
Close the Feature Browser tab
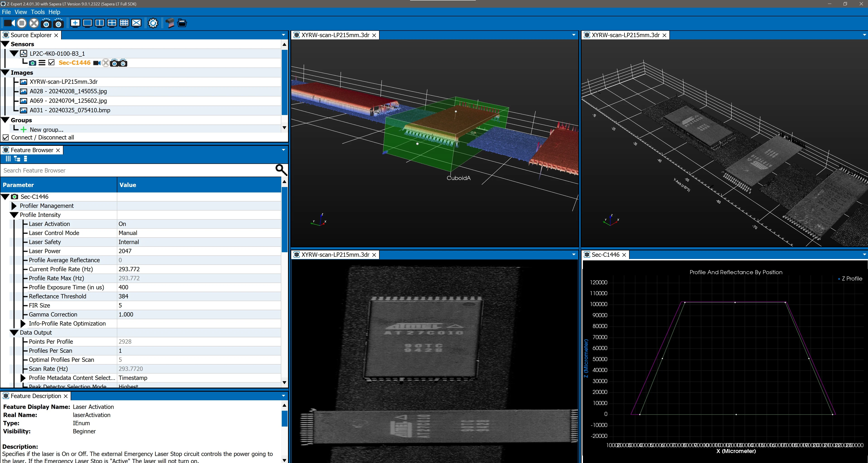[58, 150]
